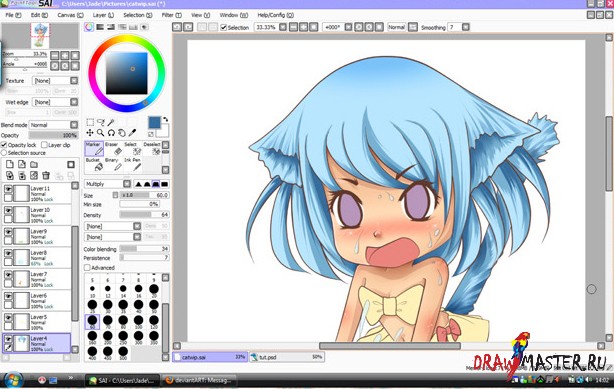Activate the rectangular selection tool
The height and width of the screenshot is (389, 614).
(90, 123)
